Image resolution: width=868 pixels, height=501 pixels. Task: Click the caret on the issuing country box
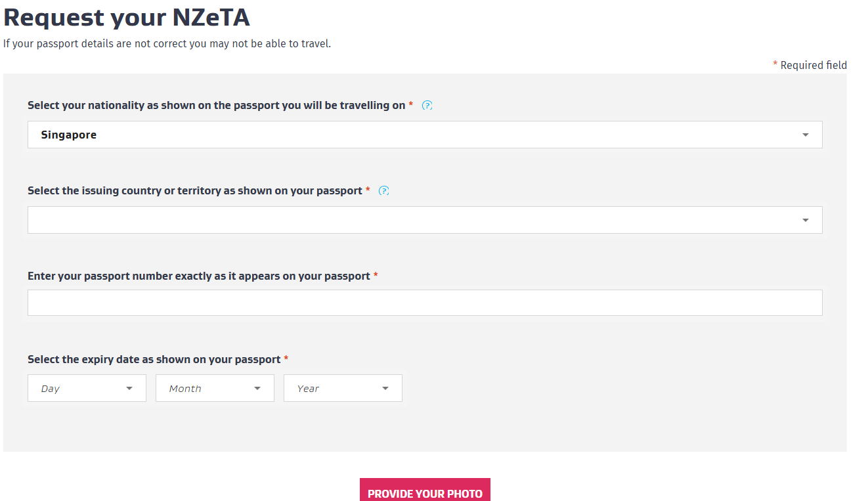(806, 220)
